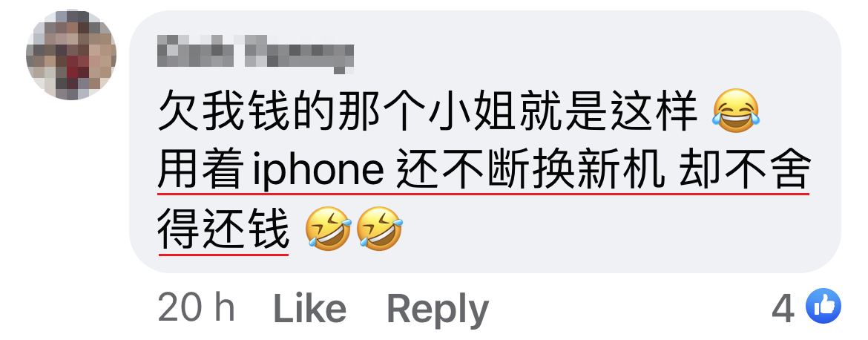Open the blurred commenter name link
This screenshot has width=868, height=340.
(255, 52)
